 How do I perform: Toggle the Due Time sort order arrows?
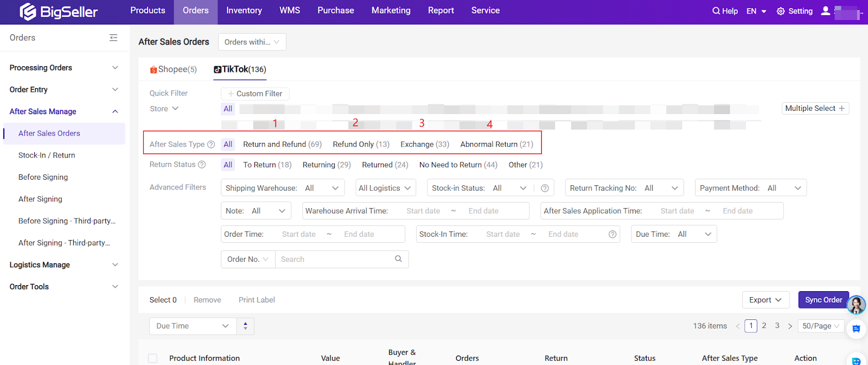pyautogui.click(x=245, y=326)
